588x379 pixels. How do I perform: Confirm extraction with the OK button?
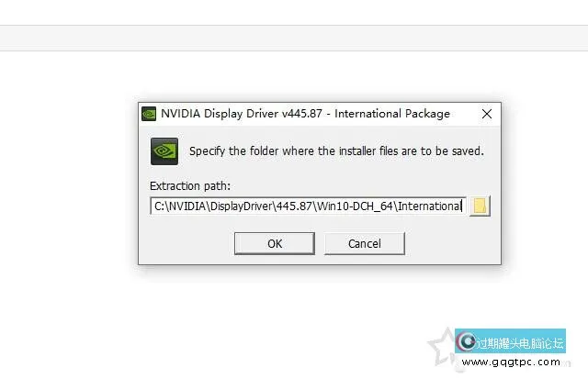tap(275, 243)
